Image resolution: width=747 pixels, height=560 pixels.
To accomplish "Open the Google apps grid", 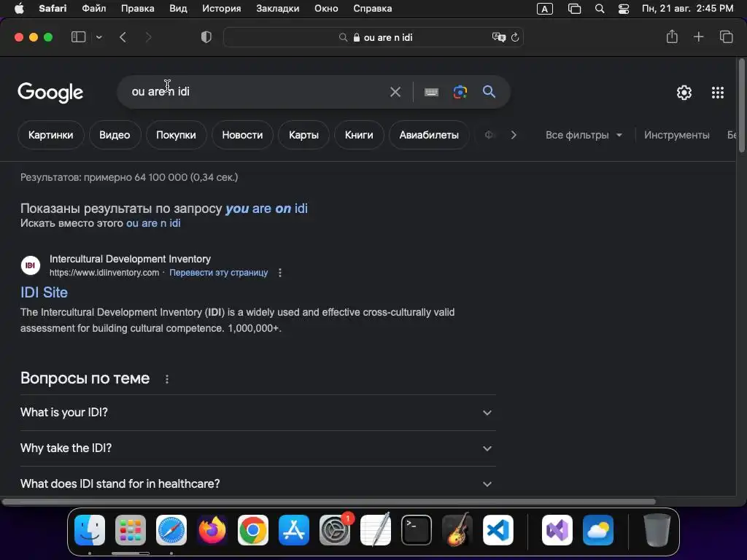I will (718, 93).
